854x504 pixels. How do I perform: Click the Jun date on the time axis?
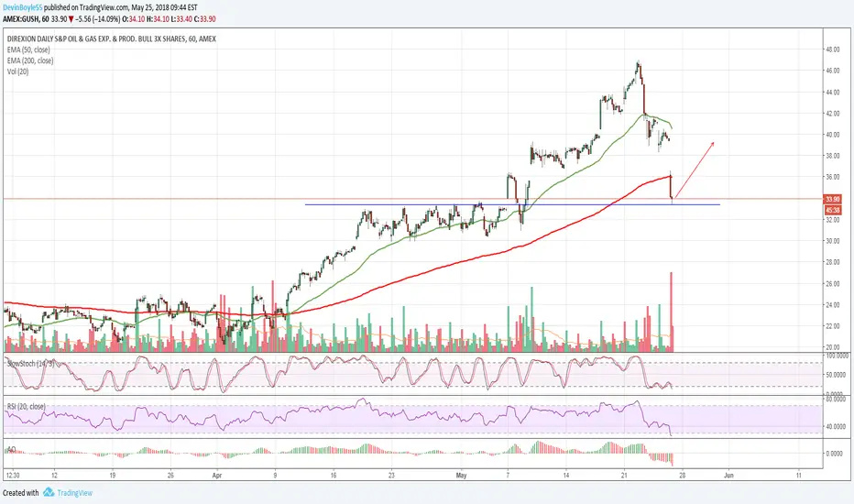pyautogui.click(x=728, y=475)
